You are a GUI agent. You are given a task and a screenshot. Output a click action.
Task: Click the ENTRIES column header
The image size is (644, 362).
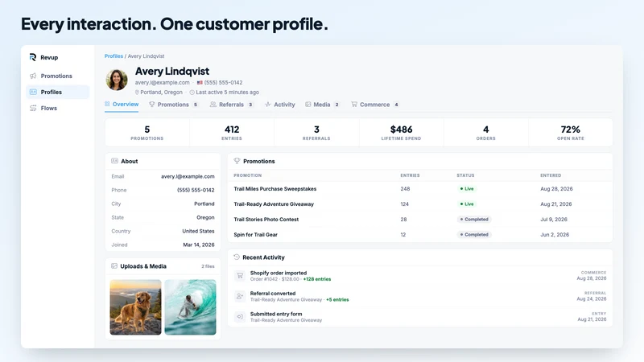coord(410,175)
